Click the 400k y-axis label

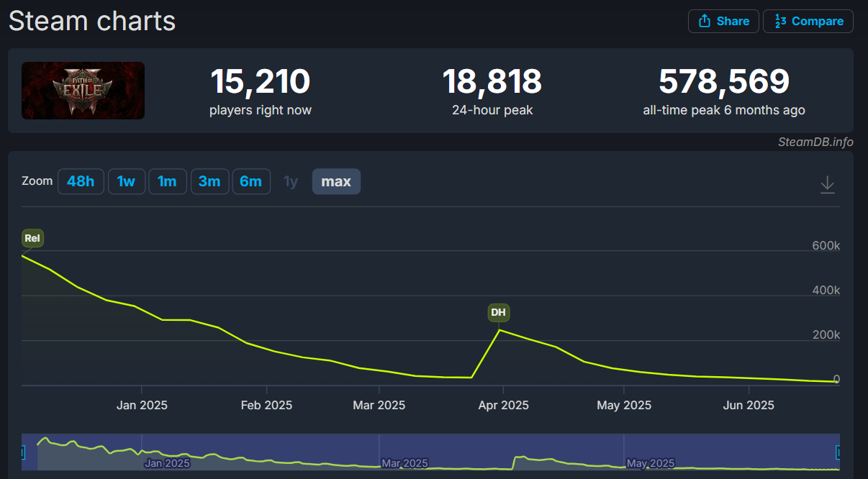[x=826, y=291]
